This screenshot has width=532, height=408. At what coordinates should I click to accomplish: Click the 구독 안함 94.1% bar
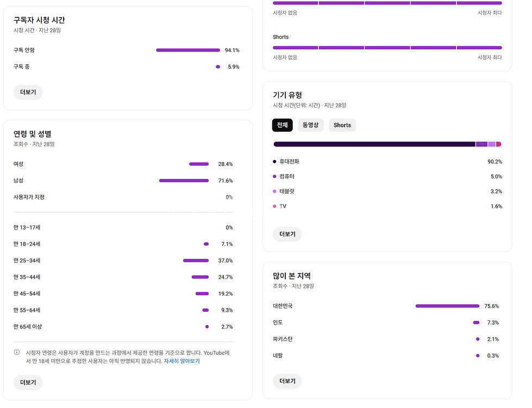(x=188, y=50)
